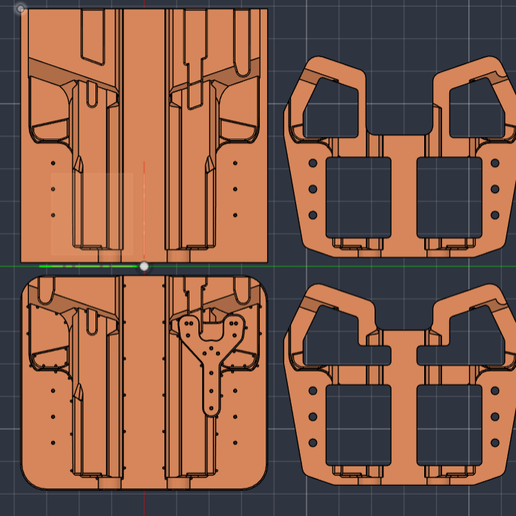The height and width of the screenshot is (516, 516).
Task: Select the glowing gray point at the corner of the square-cornered mold block
Action: (x=21, y=9)
